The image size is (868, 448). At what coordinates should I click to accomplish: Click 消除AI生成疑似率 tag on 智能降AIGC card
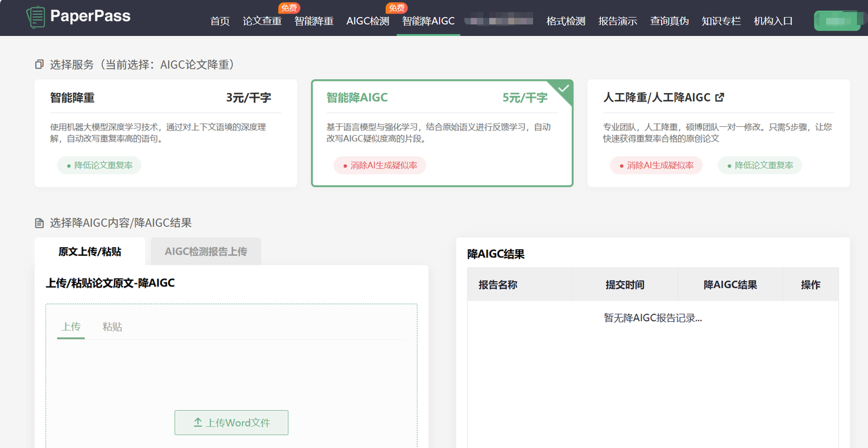tap(380, 165)
